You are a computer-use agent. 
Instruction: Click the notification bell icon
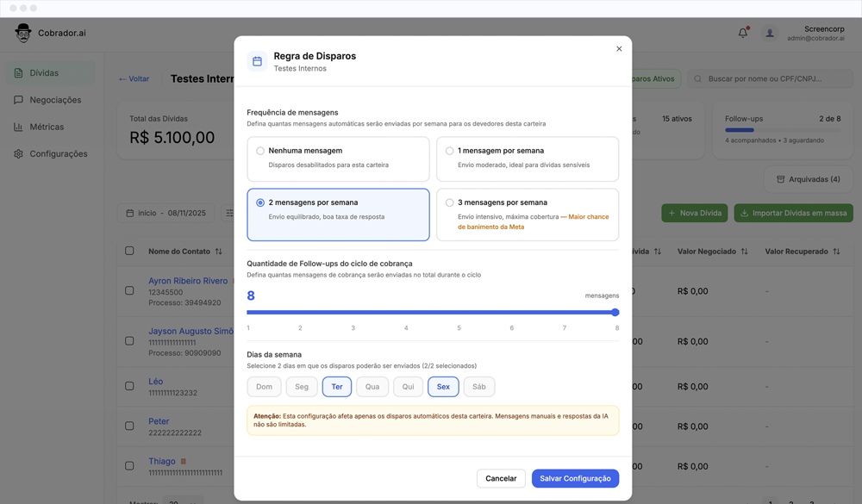743,33
